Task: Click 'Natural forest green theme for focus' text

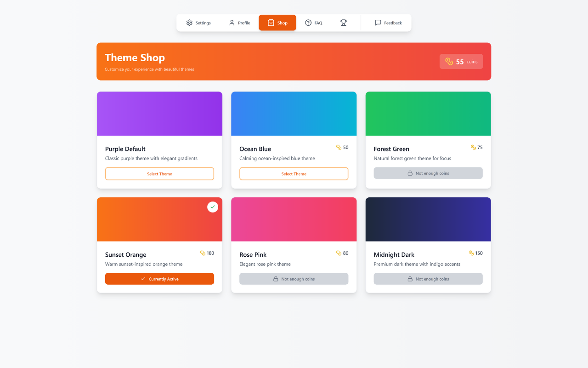Action: click(413, 158)
